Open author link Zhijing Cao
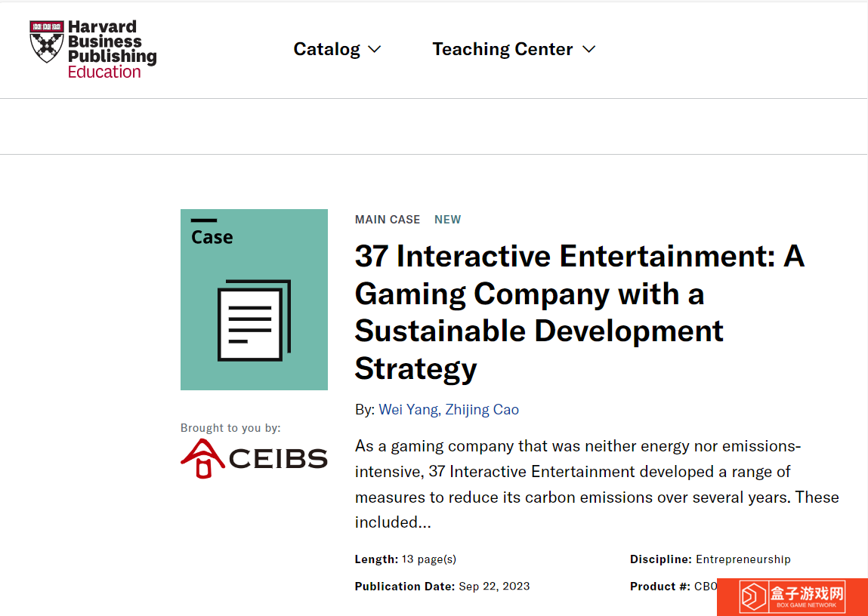 tap(482, 410)
